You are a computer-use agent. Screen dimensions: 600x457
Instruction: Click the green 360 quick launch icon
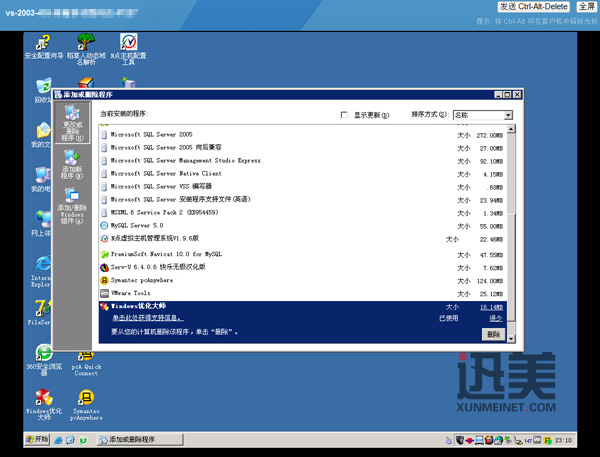point(83,440)
